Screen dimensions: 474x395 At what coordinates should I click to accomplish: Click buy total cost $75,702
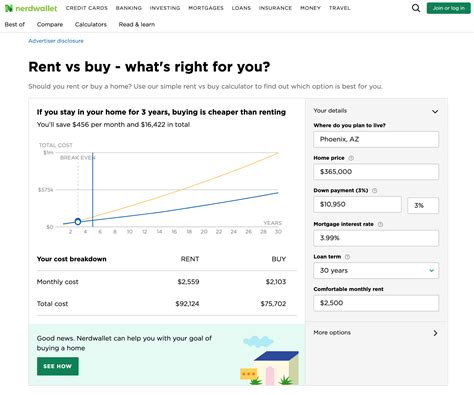pos(273,304)
